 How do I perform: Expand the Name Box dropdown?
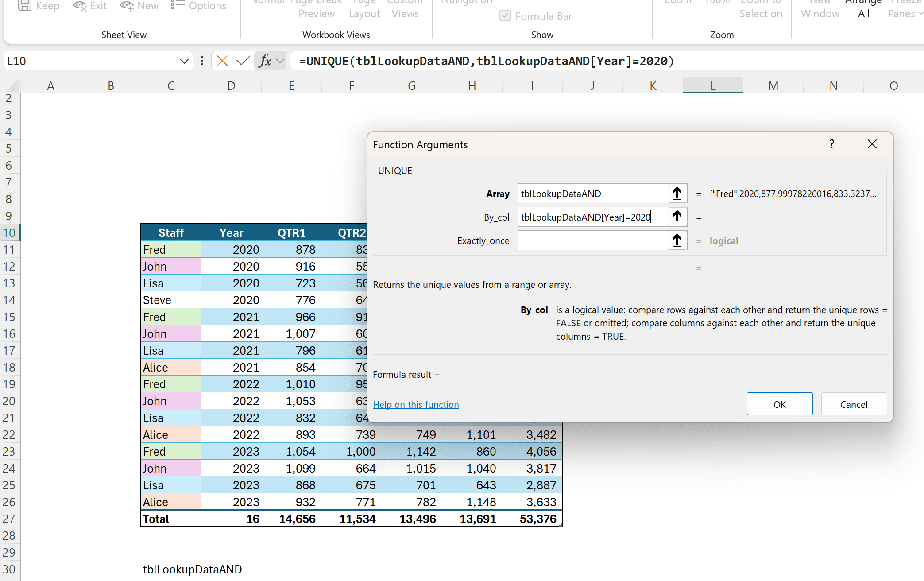click(184, 61)
